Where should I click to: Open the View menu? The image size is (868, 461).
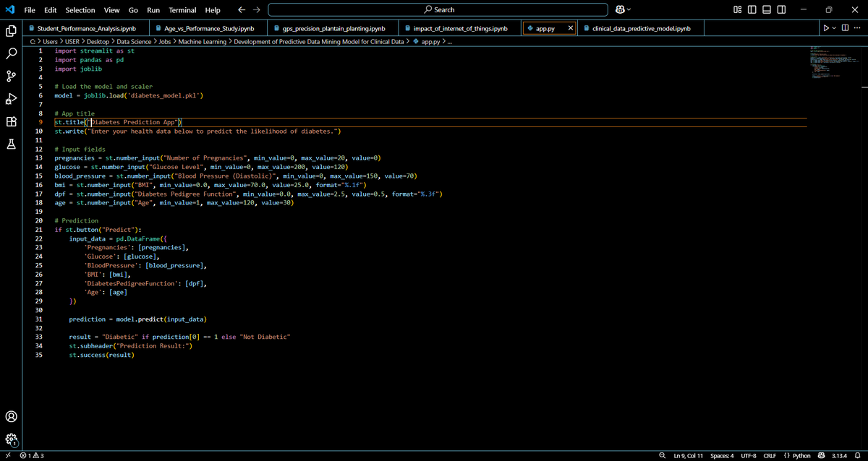pyautogui.click(x=111, y=10)
